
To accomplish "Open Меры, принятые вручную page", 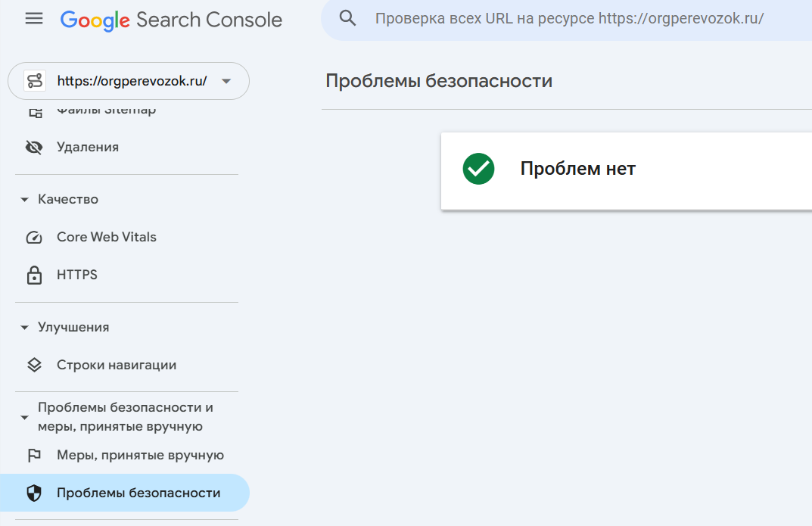I will [x=140, y=456].
